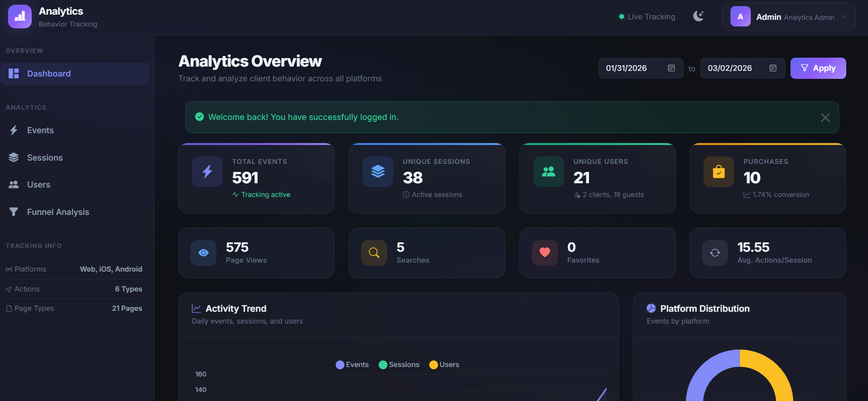The height and width of the screenshot is (401, 868).
Task: Click the Platform Distribution pie icon
Action: tap(651, 308)
